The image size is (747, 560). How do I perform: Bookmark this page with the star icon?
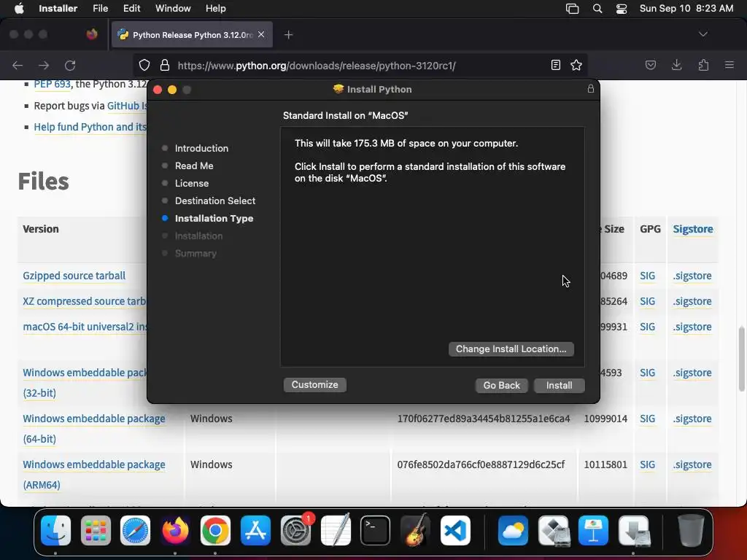(x=576, y=65)
